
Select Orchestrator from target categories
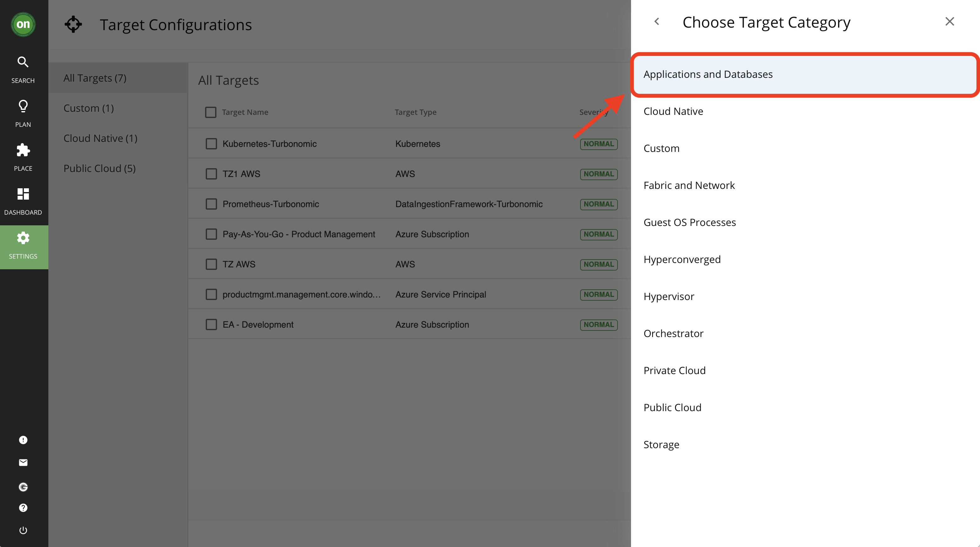pos(673,333)
